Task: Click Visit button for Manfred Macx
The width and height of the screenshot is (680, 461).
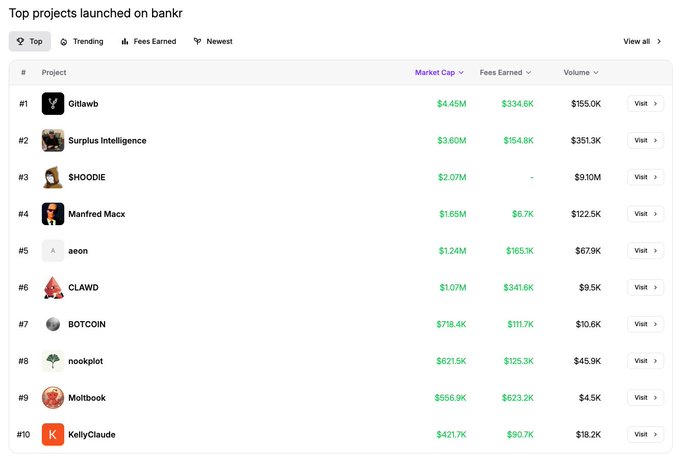Action: tap(646, 214)
